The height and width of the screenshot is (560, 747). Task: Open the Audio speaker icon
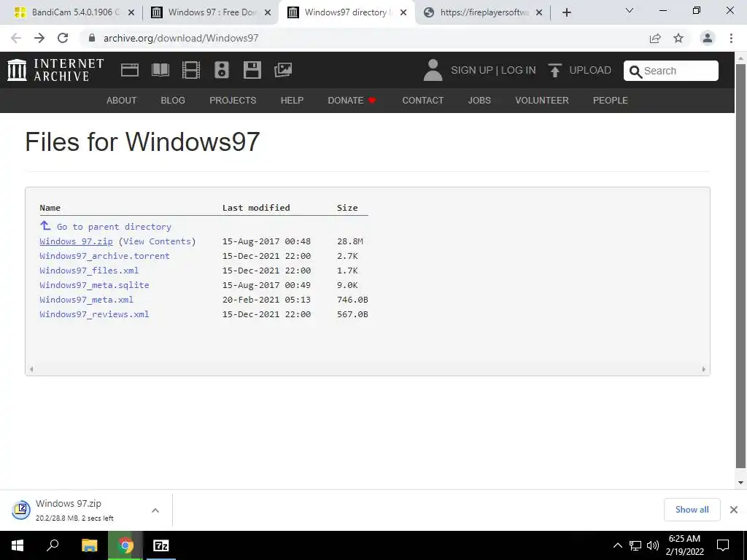tap(222, 70)
